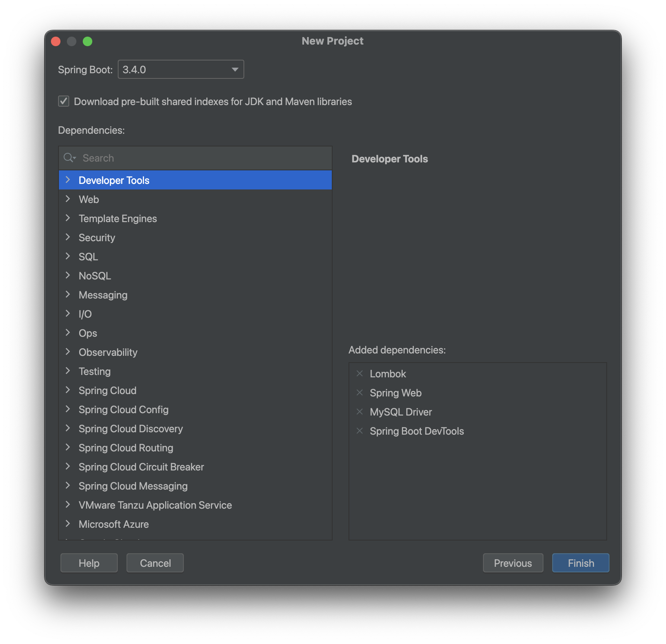Viewport: 666px width, 644px height.
Task: Select the Spring Cloud tree row
Action: (195, 390)
